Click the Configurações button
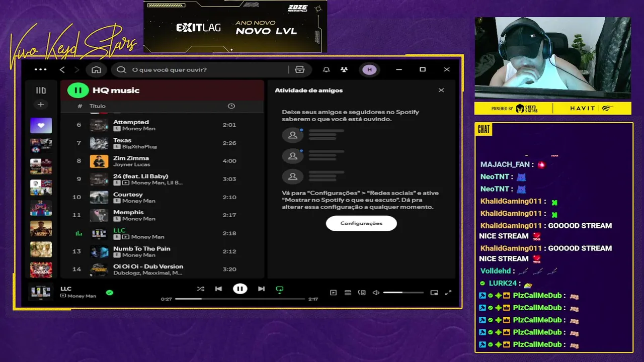 click(361, 223)
